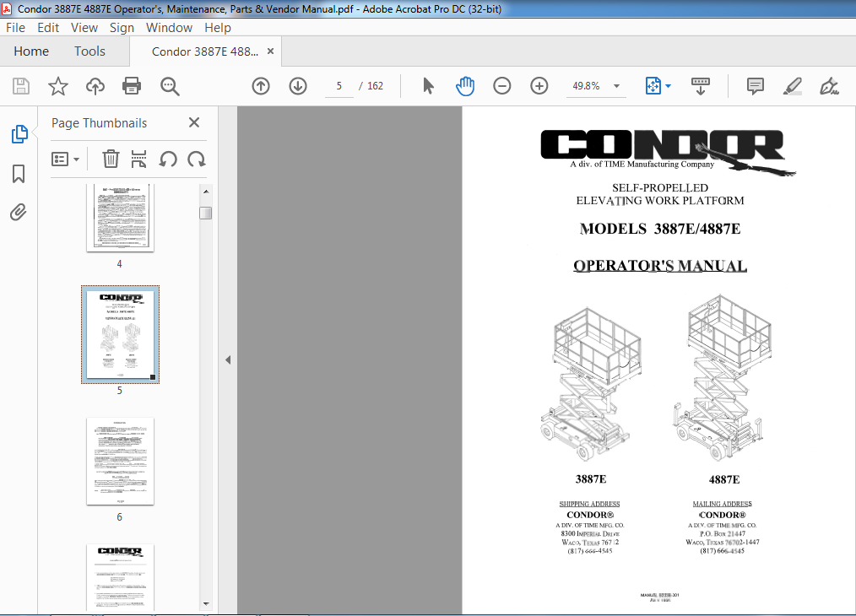Screen dimensions: 856x616
Task: Click the Save file icon
Action: click(x=21, y=86)
